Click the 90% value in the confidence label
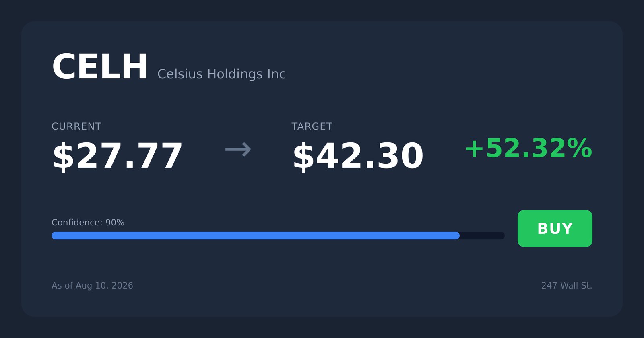The image size is (644, 338). [x=115, y=223]
